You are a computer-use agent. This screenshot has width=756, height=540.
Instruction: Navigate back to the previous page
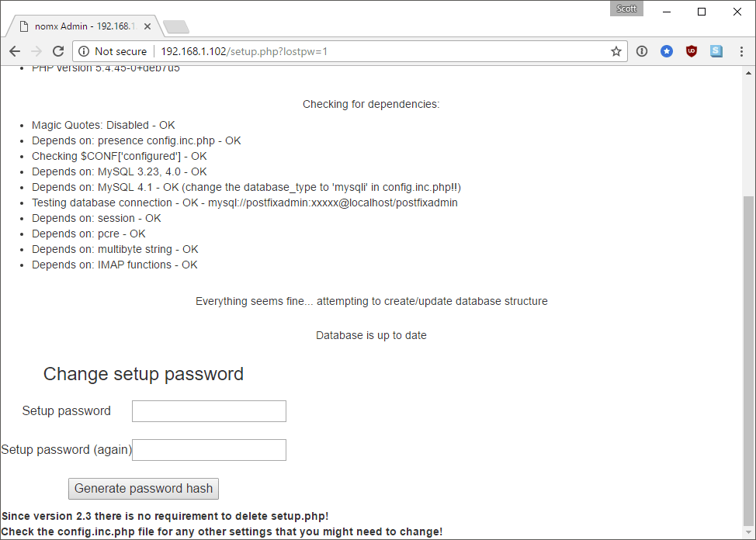click(x=14, y=50)
